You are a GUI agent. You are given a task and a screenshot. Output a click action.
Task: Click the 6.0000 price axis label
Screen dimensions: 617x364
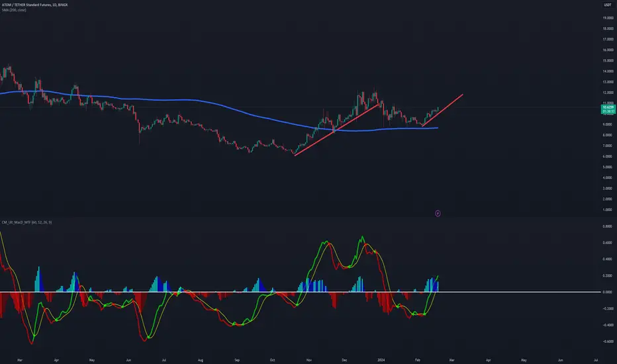point(608,156)
